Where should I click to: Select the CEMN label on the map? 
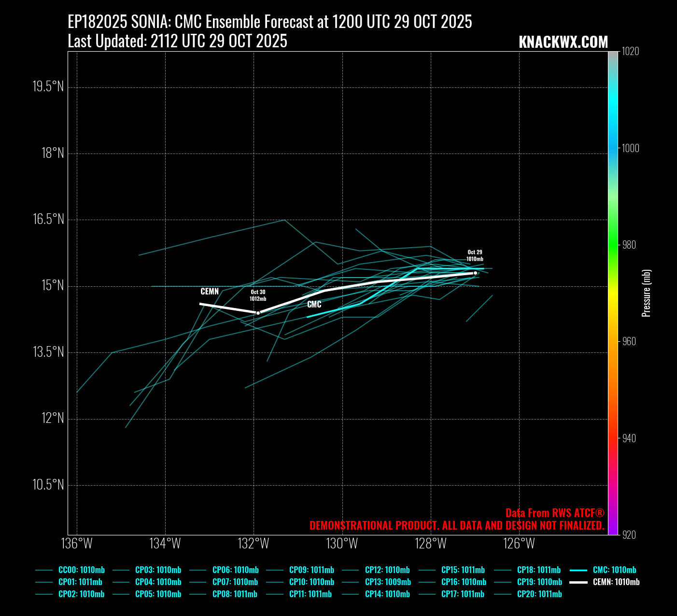click(210, 292)
